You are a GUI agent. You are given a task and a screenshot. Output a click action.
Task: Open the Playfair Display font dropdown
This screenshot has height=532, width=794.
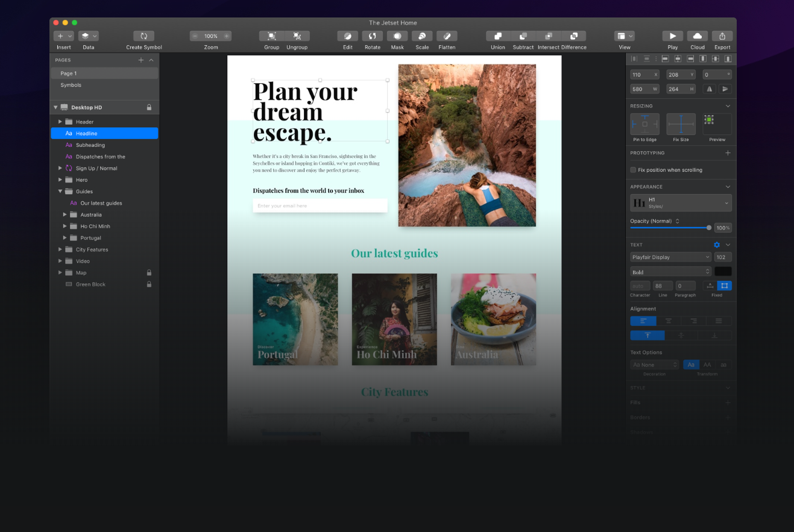(x=671, y=257)
